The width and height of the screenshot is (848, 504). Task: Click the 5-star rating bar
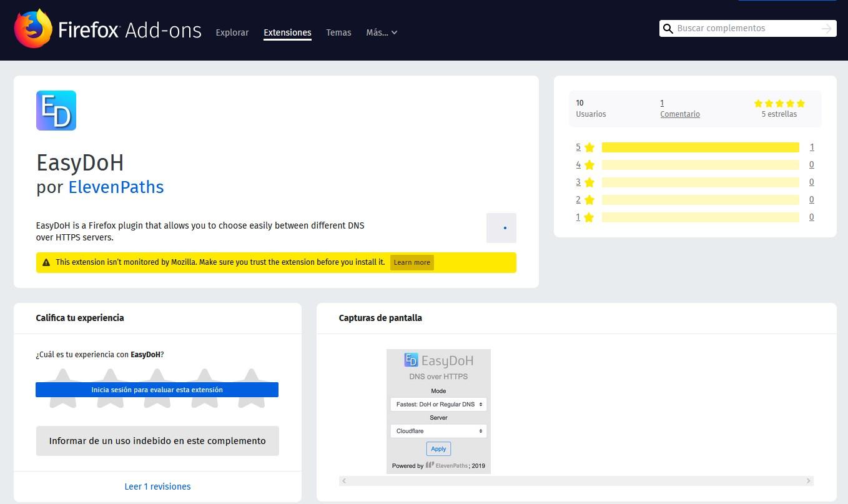[x=701, y=147]
